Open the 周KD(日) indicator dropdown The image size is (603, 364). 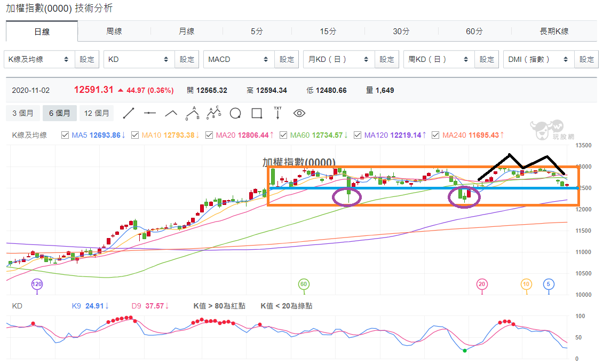click(x=439, y=59)
